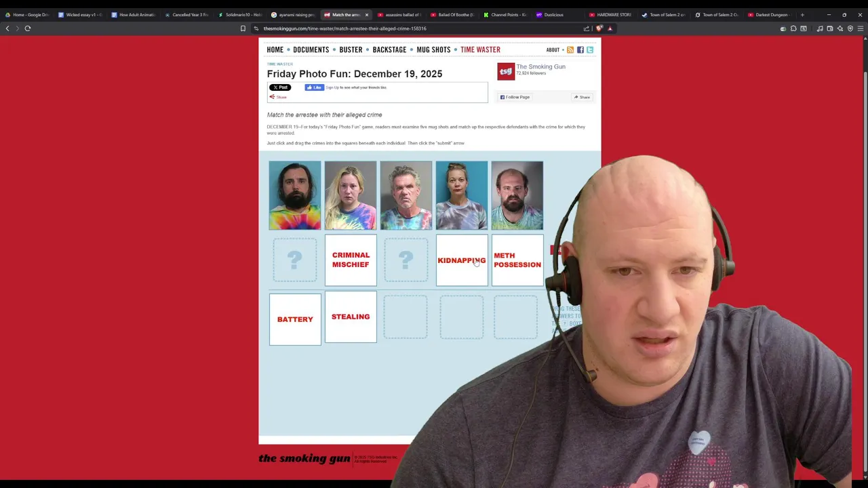The height and width of the screenshot is (488, 868).
Task: Click the red Share link under Post
Action: [x=279, y=97]
